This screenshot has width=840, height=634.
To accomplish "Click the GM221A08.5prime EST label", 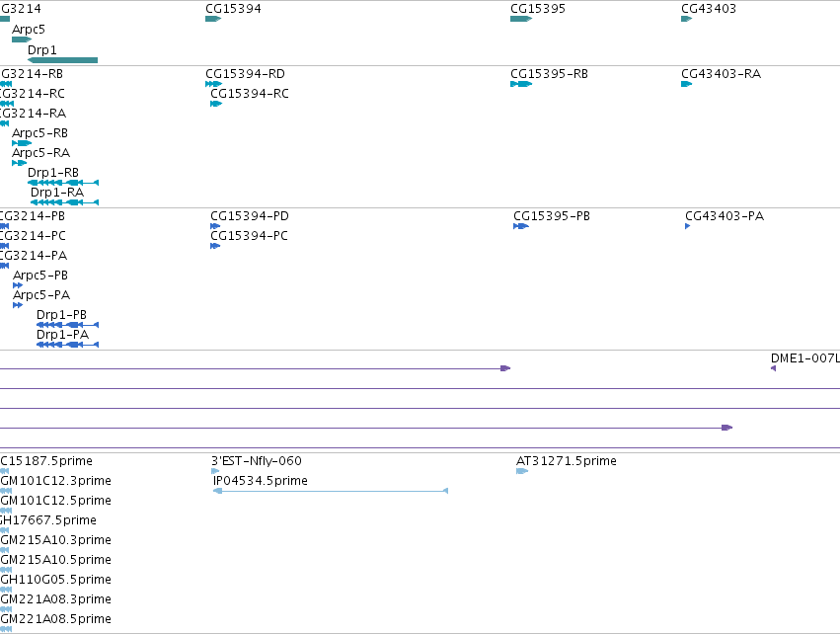I will click(x=55, y=619).
